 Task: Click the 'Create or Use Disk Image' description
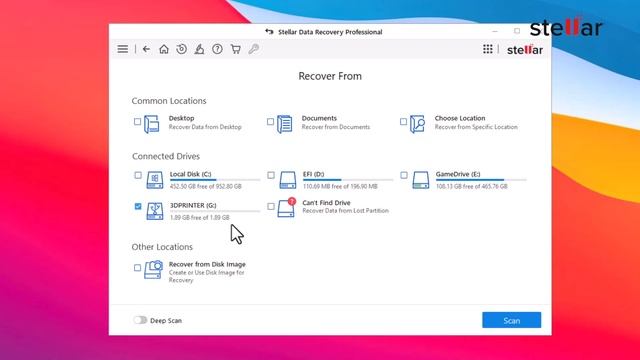[207, 276]
